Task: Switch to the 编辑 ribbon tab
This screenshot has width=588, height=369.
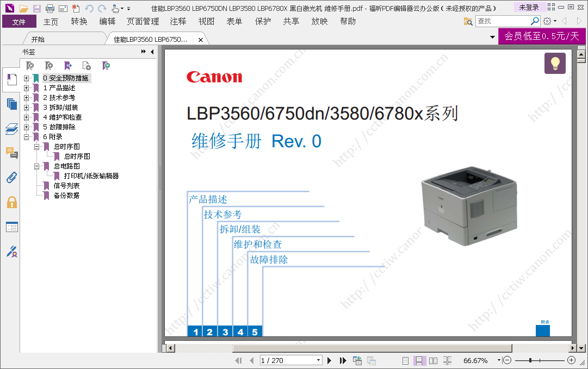Action: [x=107, y=22]
